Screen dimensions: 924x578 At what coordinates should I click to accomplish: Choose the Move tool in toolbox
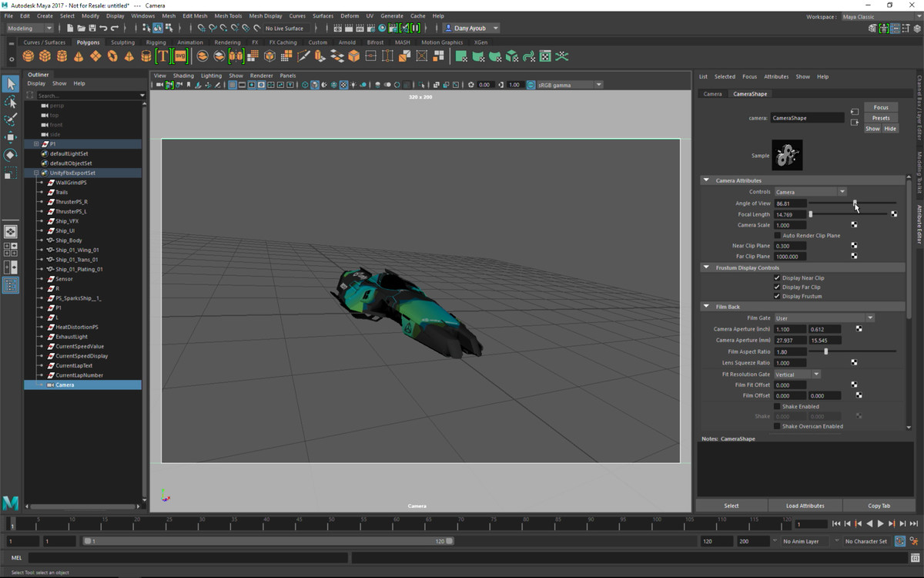11,137
